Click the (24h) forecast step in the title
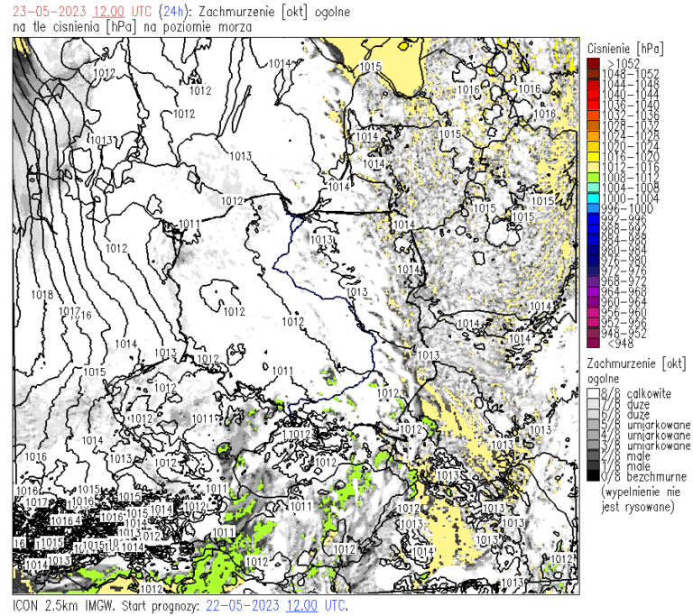The width and height of the screenshot is (693, 616). (x=173, y=12)
